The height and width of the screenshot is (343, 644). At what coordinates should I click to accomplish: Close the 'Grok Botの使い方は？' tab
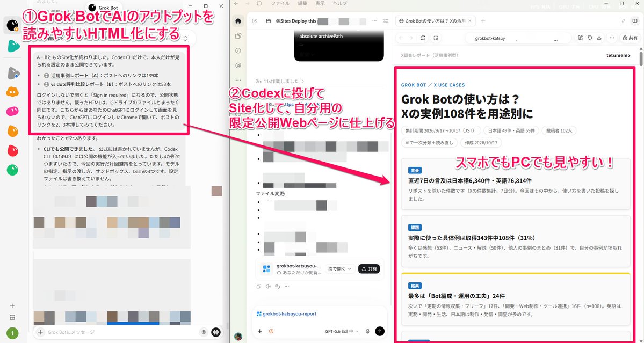click(471, 21)
